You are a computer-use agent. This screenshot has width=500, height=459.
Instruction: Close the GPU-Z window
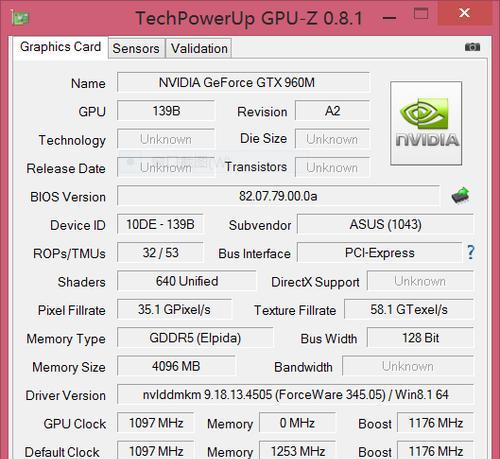[464, 13]
